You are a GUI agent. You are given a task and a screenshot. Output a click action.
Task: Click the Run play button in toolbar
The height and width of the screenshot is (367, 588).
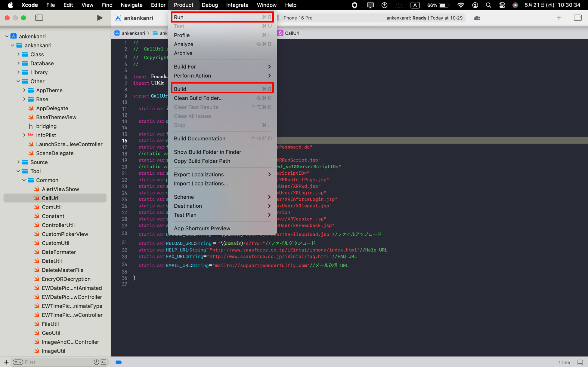click(x=100, y=18)
